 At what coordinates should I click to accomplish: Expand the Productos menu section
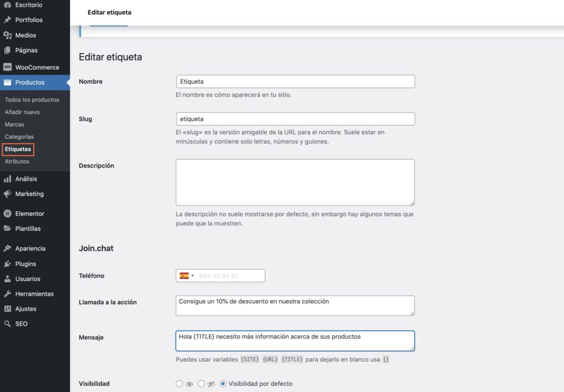coord(30,83)
